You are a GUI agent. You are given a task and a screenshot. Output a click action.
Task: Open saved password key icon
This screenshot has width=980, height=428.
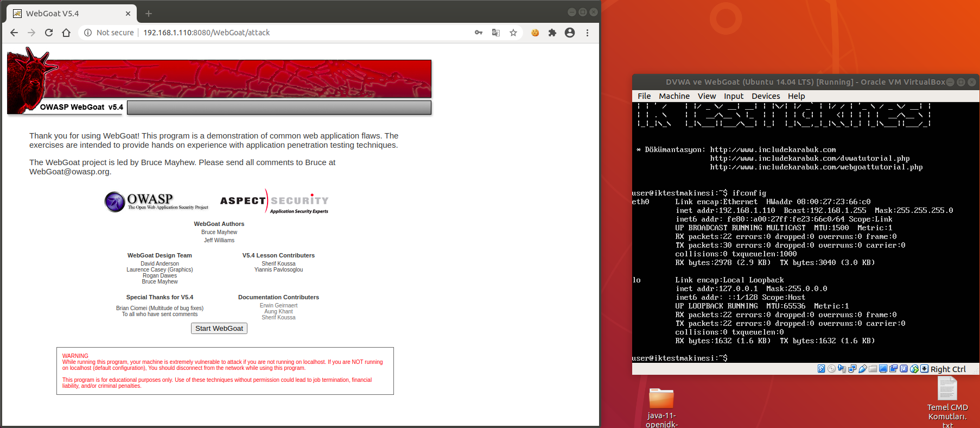click(479, 33)
